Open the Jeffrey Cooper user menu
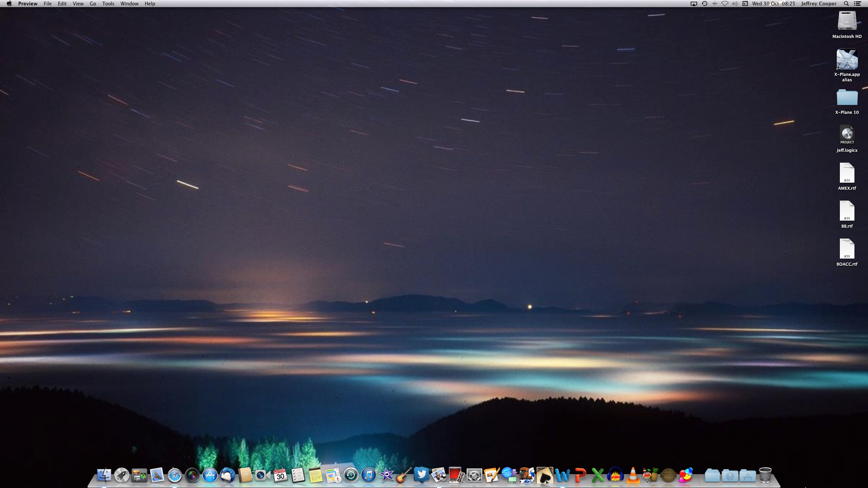The width and height of the screenshot is (868, 488). click(x=818, y=4)
